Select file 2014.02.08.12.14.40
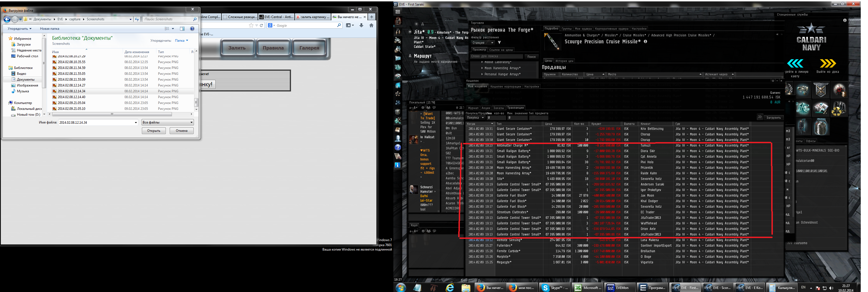The height and width of the screenshot is (292, 868). click(x=71, y=97)
